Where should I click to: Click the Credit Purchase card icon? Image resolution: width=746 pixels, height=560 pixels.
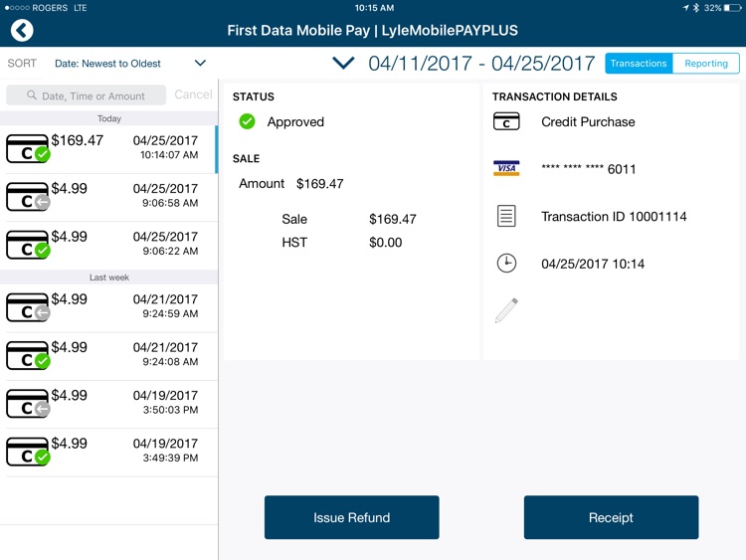[x=506, y=121]
